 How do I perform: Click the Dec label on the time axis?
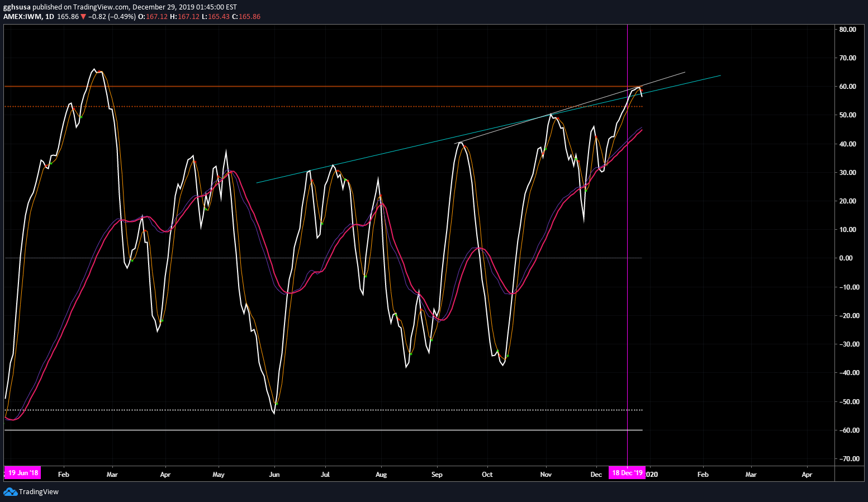(x=596, y=475)
